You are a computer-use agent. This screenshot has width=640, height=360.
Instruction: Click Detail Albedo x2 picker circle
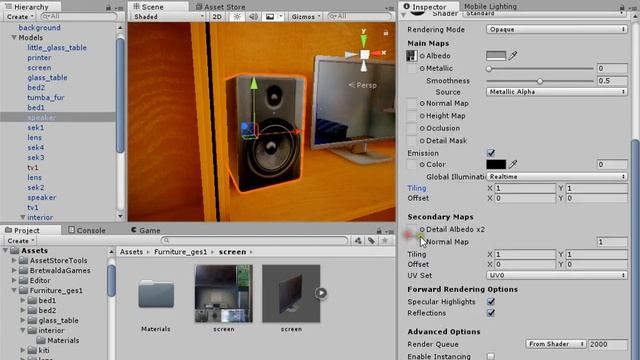pyautogui.click(x=422, y=229)
